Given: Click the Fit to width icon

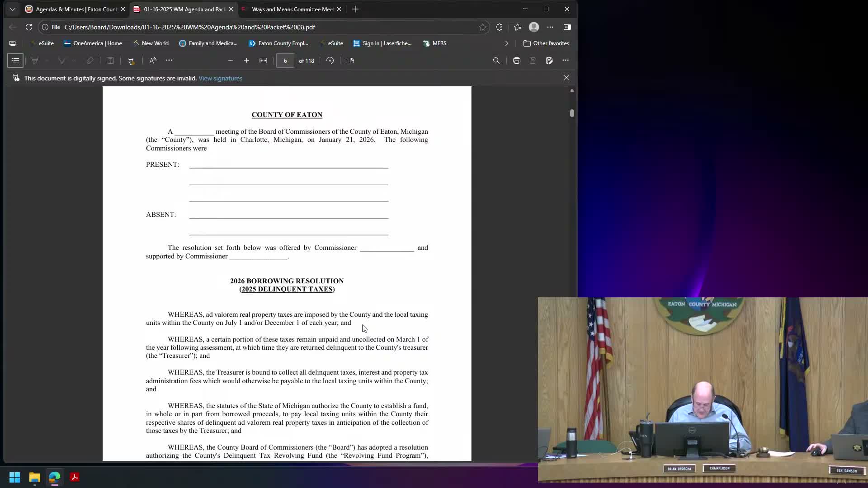Looking at the screenshot, I should click(x=263, y=61).
